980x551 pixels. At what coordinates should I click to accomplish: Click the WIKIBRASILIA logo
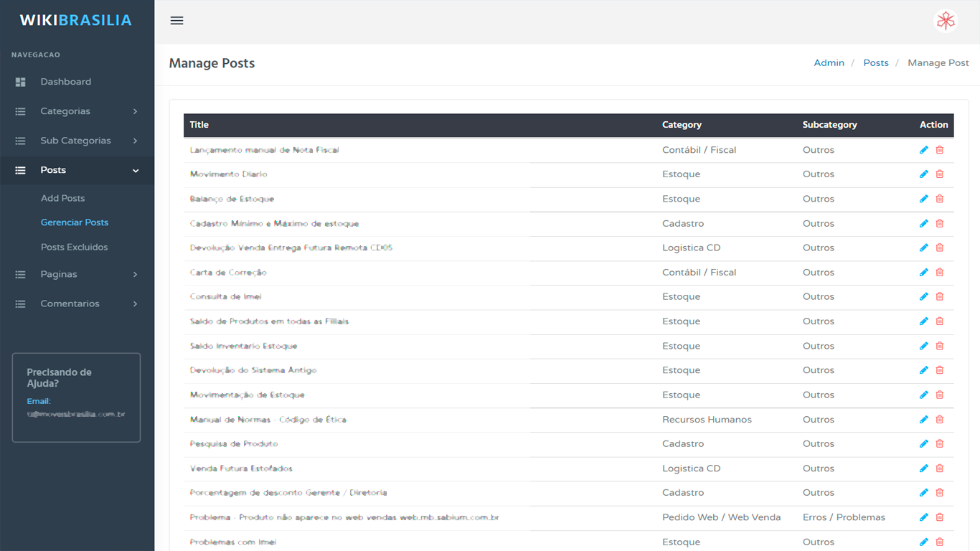click(75, 20)
